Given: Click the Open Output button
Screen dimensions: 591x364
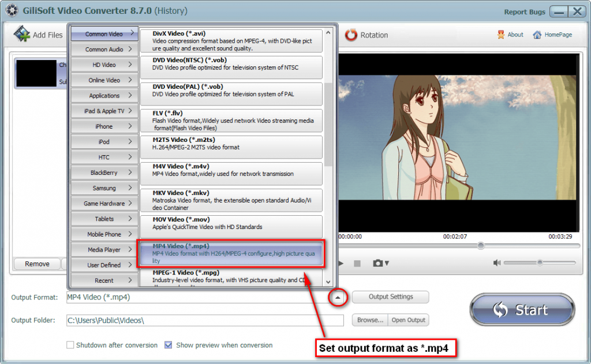Looking at the screenshot, I should point(408,320).
